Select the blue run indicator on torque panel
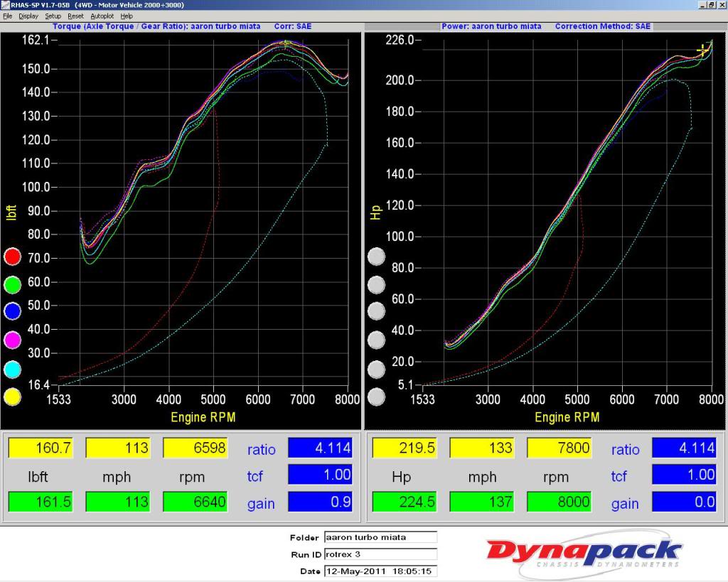This screenshot has height=582, width=728. (12, 311)
